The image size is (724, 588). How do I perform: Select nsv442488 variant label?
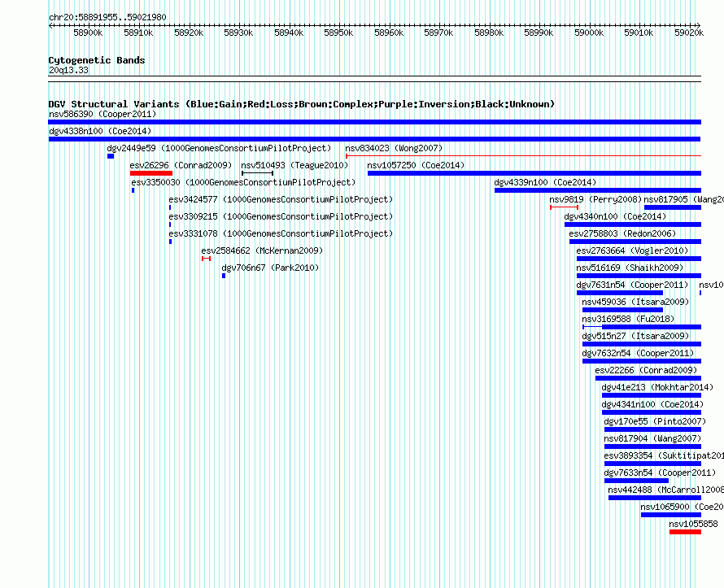(x=665, y=490)
